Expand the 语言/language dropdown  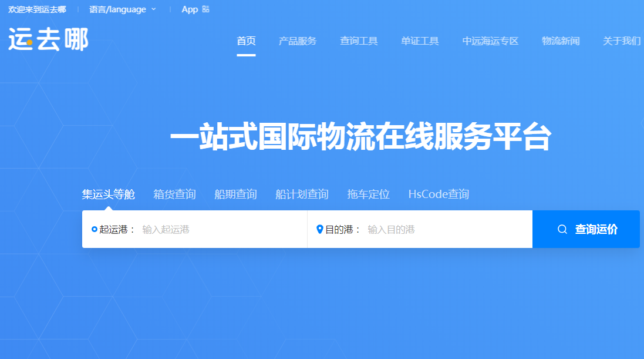point(123,9)
